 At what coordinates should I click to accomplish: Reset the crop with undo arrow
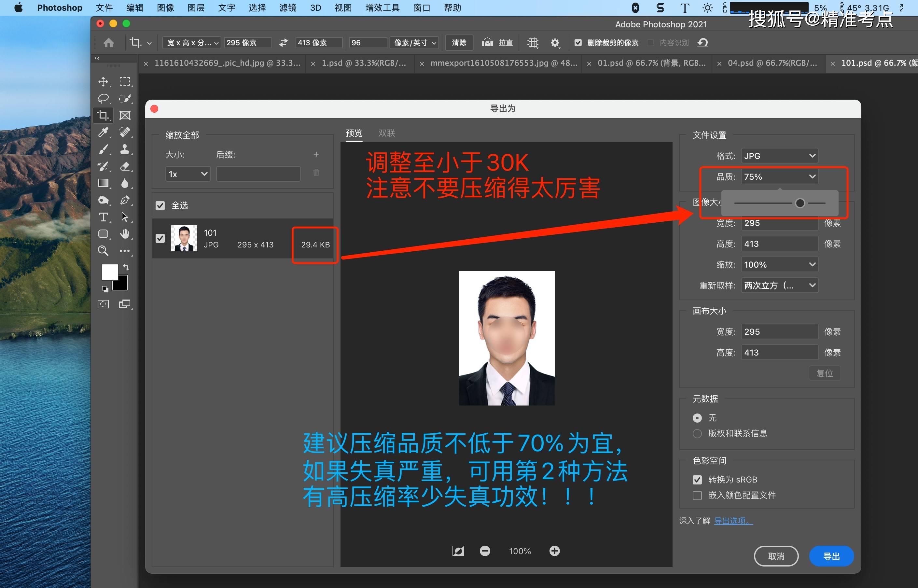702,42
